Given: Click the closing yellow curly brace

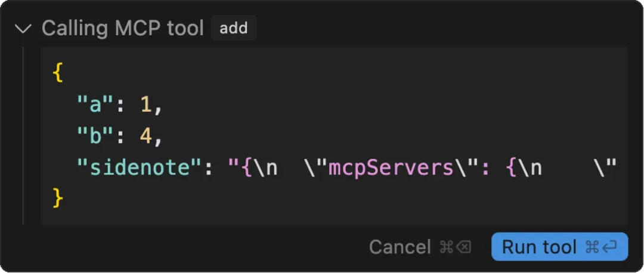Looking at the screenshot, I should (57, 198).
